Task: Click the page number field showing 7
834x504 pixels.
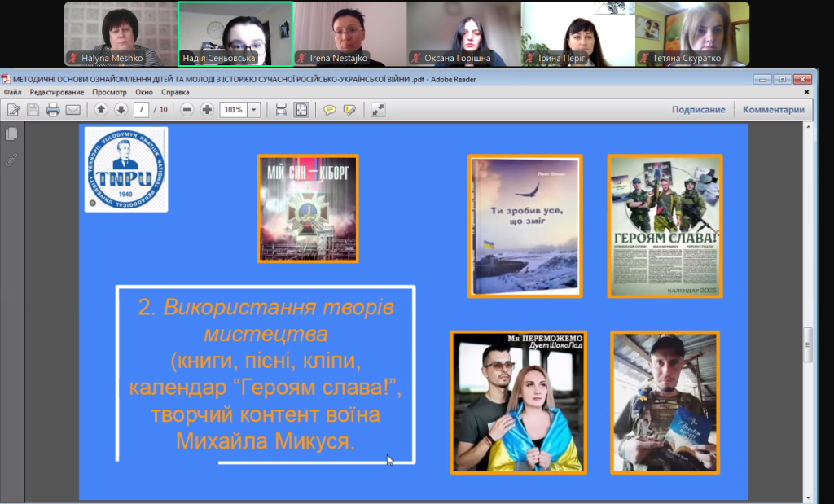Action: coord(141,110)
